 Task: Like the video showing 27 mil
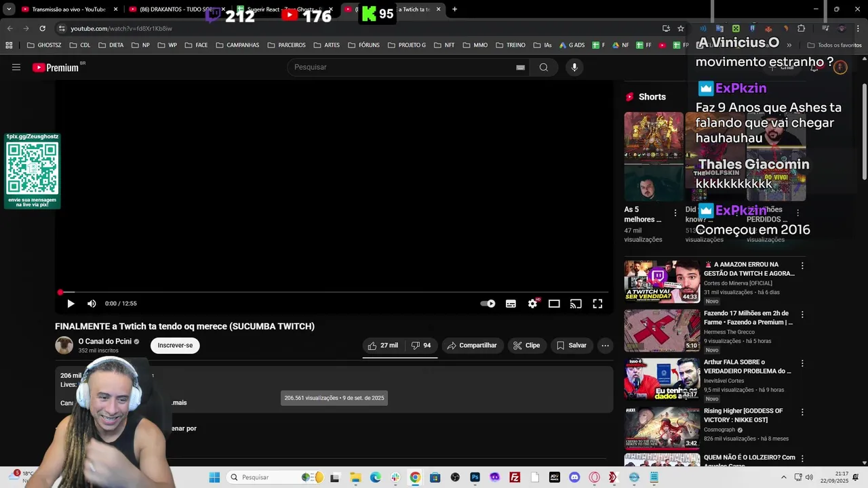pos(383,346)
